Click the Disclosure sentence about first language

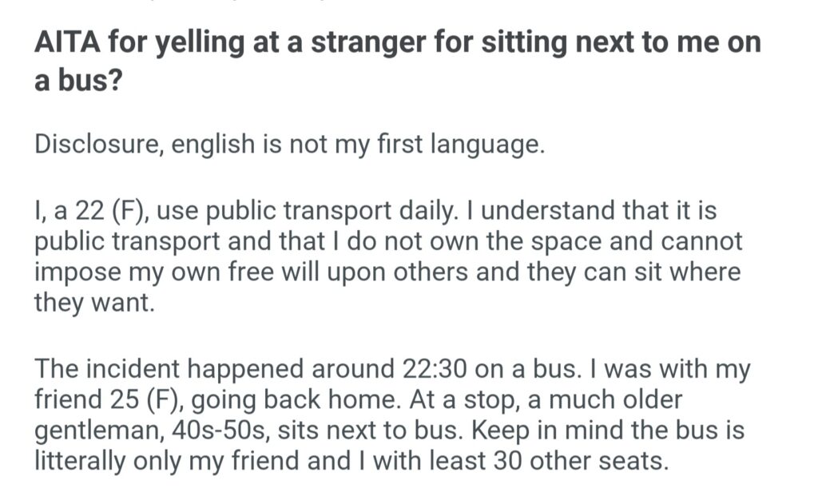[289, 146]
